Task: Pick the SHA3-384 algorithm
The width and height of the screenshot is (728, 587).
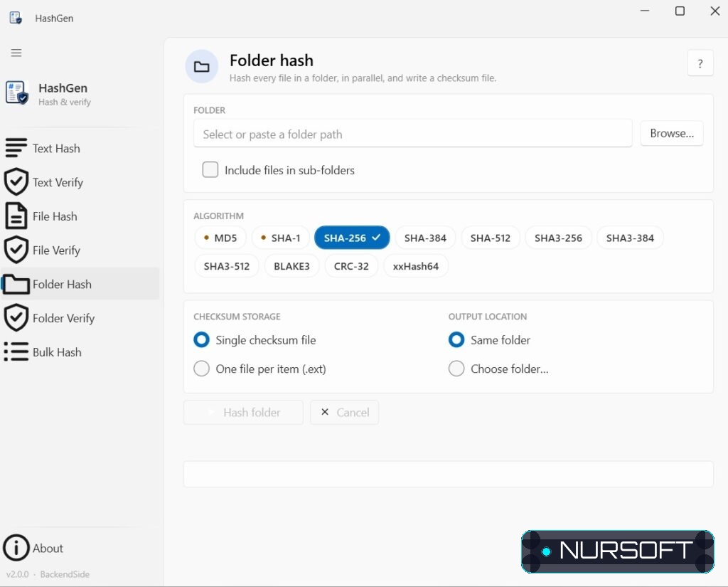Action: pyautogui.click(x=630, y=238)
